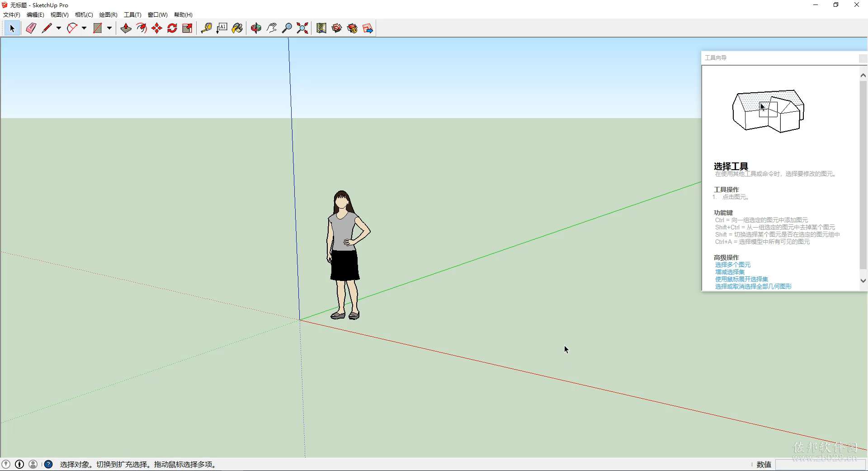Choose the Line pencil tool
The width and height of the screenshot is (868, 471).
tap(47, 29)
